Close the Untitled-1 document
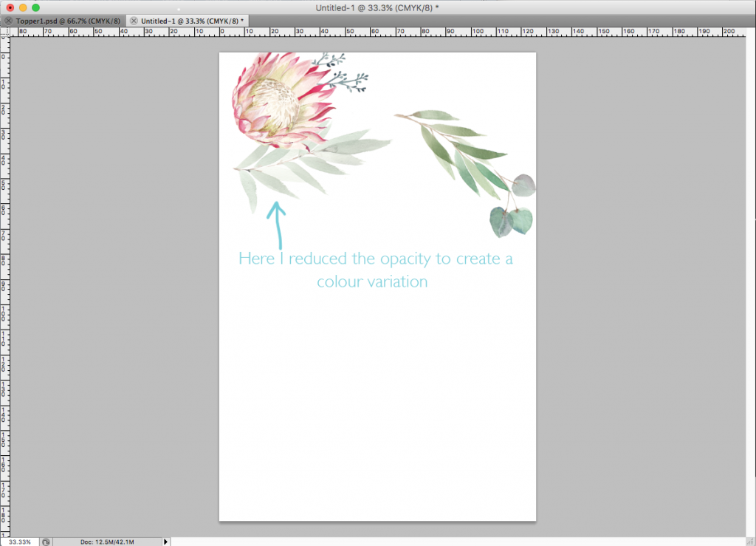Viewport: 756px width, 546px height. [133, 21]
